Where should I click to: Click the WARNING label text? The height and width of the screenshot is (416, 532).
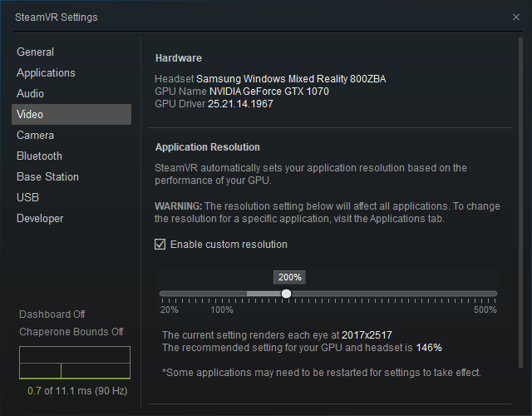[179, 206]
